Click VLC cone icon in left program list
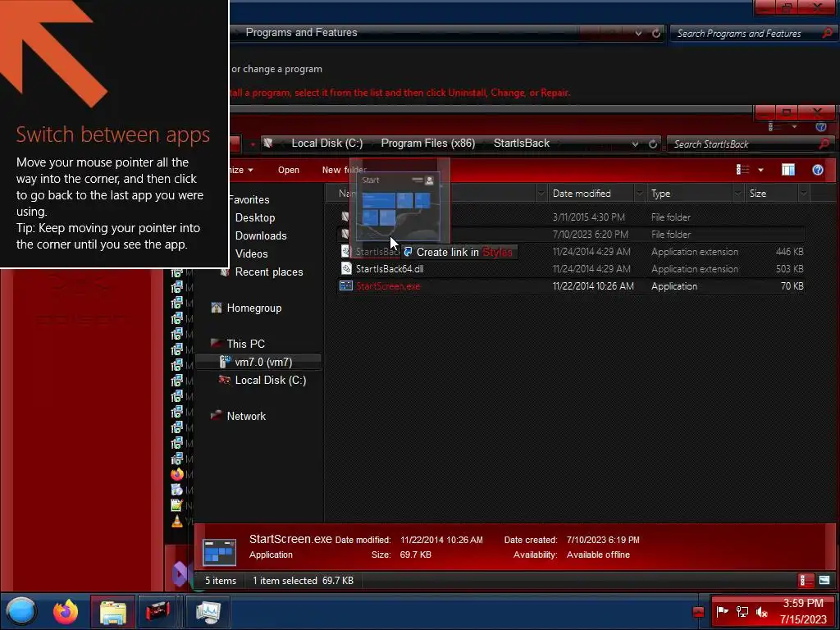 [177, 521]
